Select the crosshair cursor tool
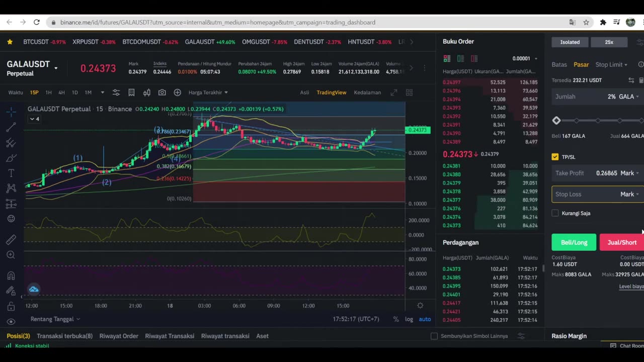 click(x=11, y=112)
